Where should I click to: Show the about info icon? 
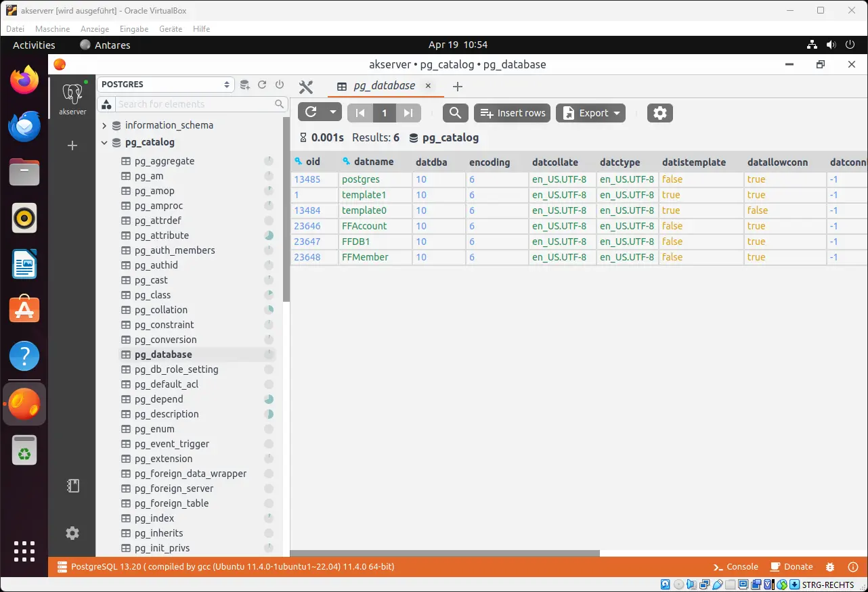click(x=852, y=567)
